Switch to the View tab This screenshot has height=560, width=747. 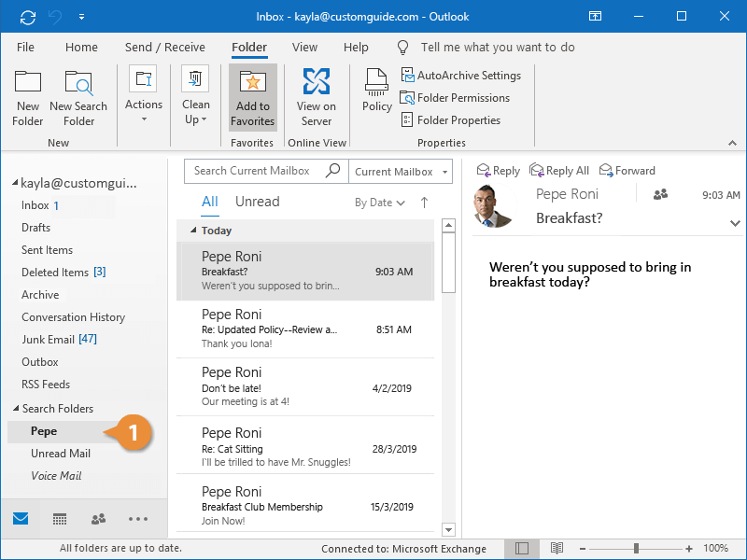(x=304, y=48)
